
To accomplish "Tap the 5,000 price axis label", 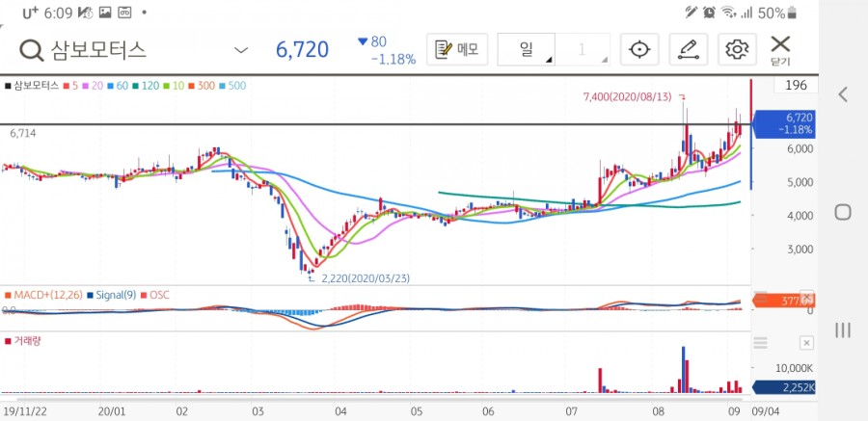I will point(801,182).
